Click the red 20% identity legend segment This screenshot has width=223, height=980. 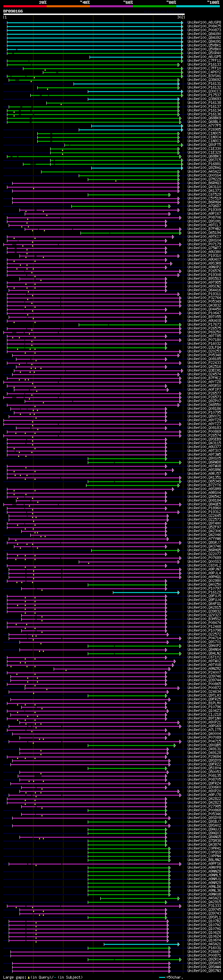tap(25, 6)
